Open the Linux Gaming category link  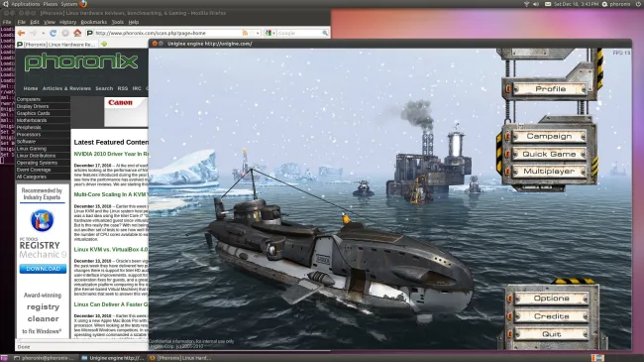(x=32, y=149)
